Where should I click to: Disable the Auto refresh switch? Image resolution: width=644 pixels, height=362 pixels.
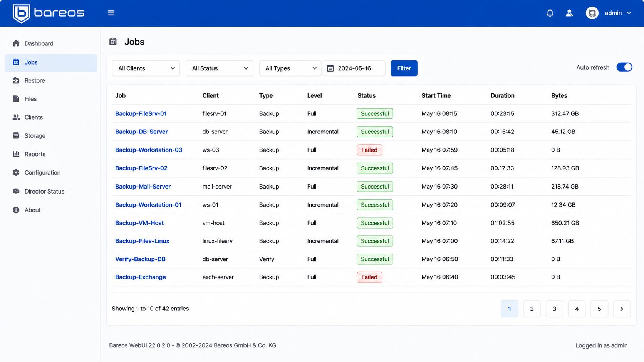pos(624,67)
